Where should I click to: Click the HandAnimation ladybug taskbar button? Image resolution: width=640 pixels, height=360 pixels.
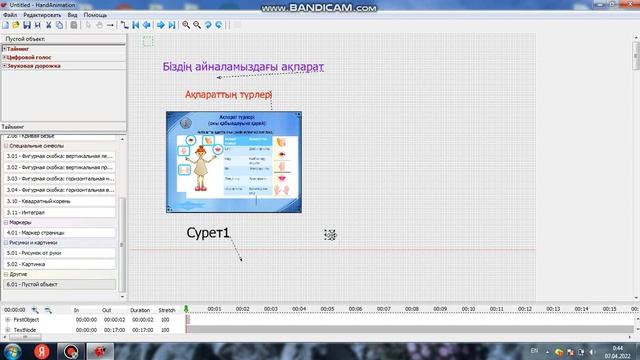pos(100,351)
